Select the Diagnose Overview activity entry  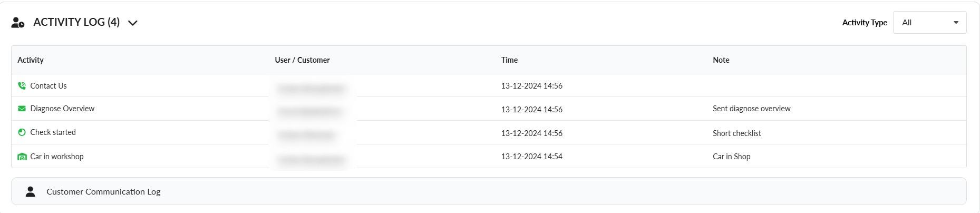62,109
